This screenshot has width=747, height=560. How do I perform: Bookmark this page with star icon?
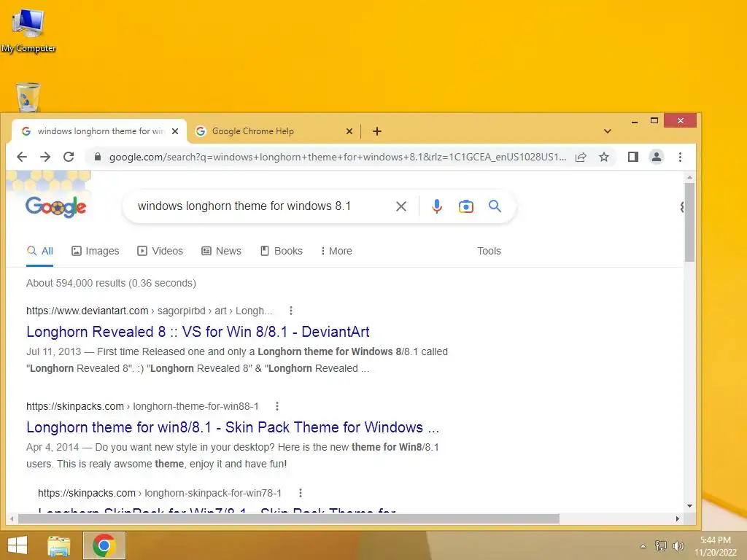[x=604, y=157]
